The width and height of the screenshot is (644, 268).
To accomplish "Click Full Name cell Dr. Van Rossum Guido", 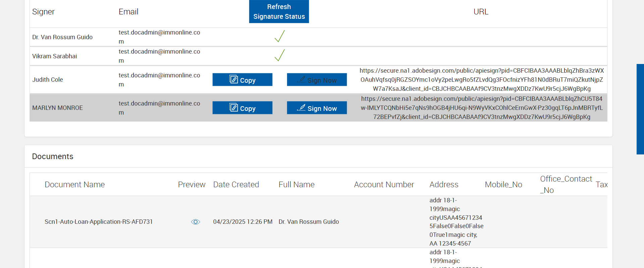I will click(309, 222).
